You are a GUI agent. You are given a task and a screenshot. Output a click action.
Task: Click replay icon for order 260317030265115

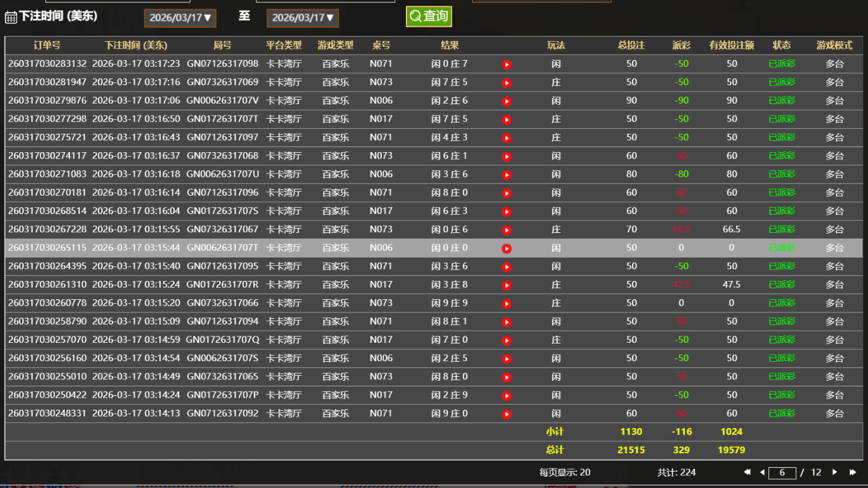click(x=506, y=248)
